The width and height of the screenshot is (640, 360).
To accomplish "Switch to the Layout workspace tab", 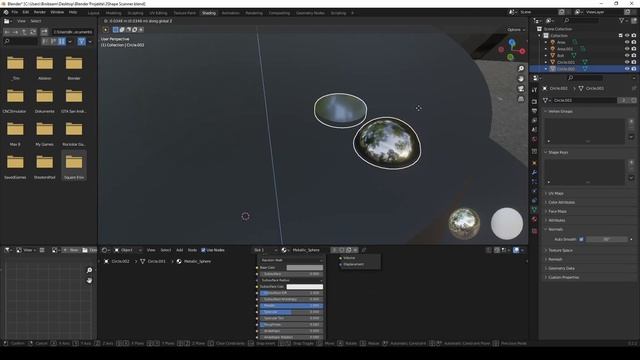I will [93, 13].
